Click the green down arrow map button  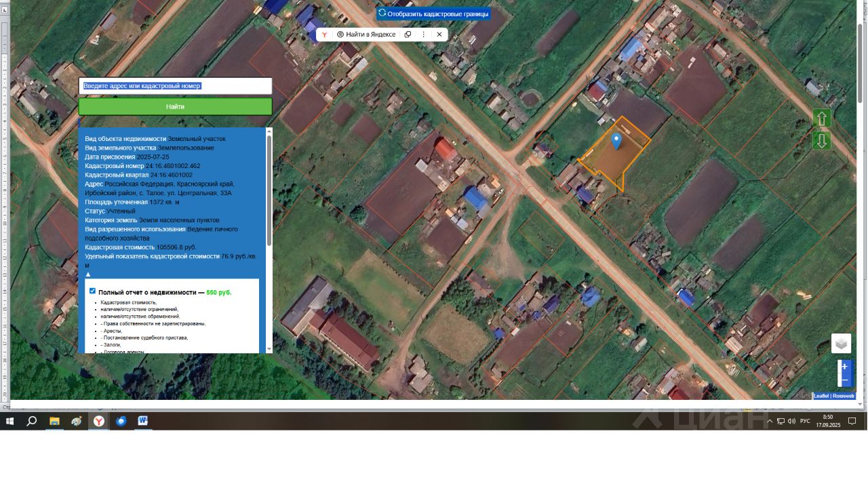[822, 141]
